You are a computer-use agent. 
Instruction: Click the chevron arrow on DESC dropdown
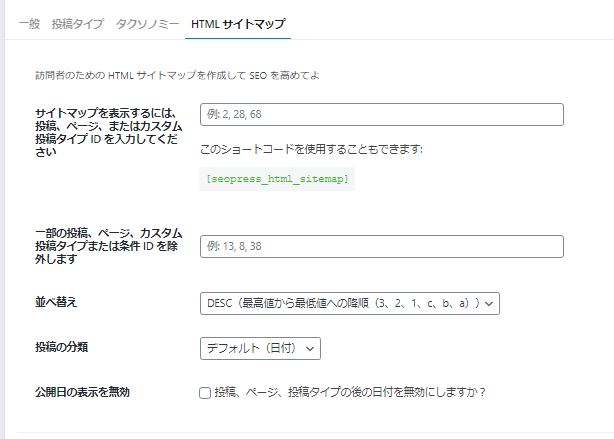tap(489, 304)
